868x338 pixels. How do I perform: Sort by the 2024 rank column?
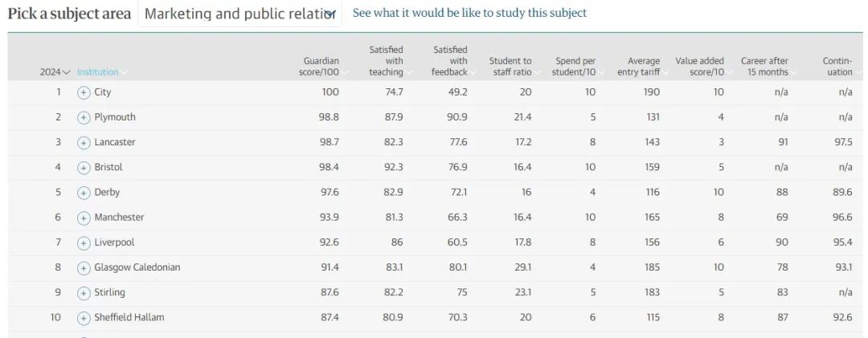point(55,72)
